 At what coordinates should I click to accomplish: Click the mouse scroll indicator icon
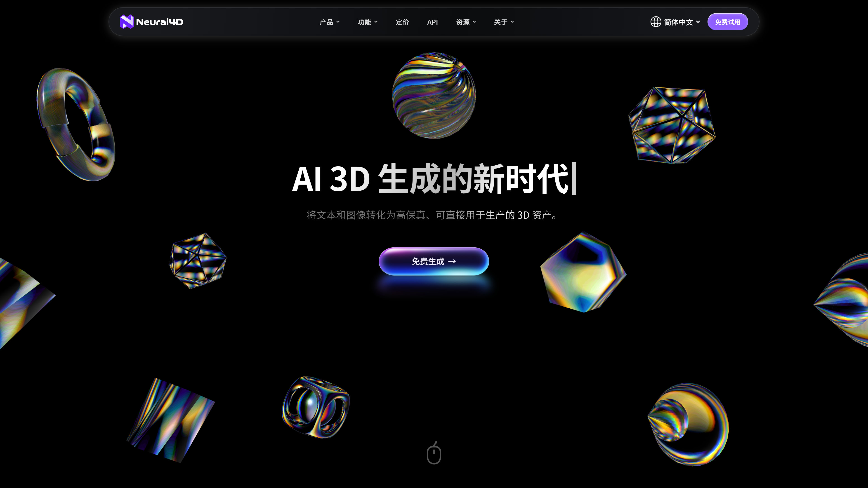click(434, 453)
